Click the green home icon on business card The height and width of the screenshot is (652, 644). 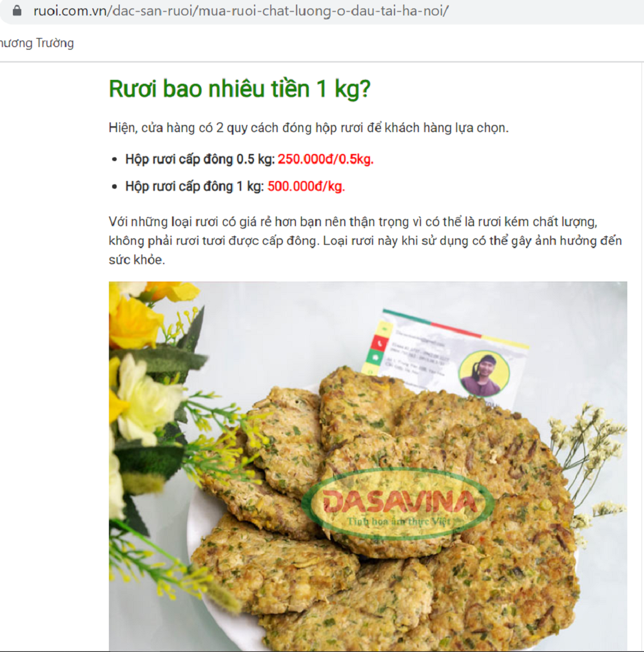[x=375, y=357]
